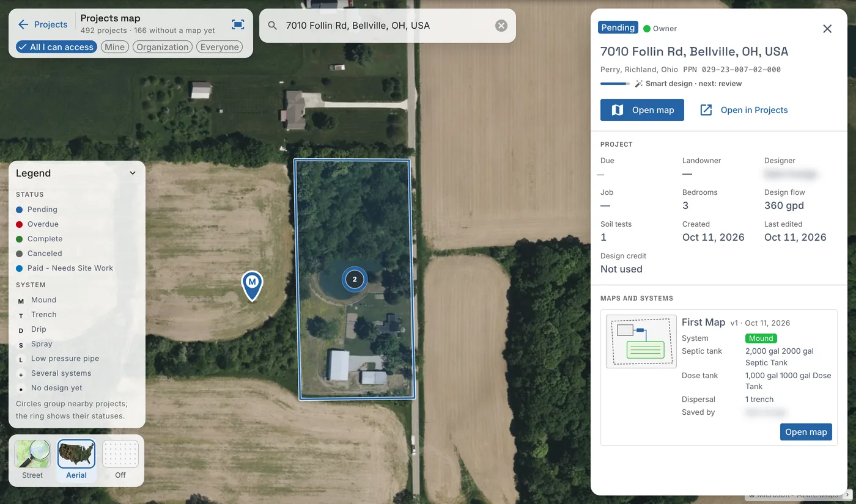Click the Several systems plus icon

coord(21,374)
